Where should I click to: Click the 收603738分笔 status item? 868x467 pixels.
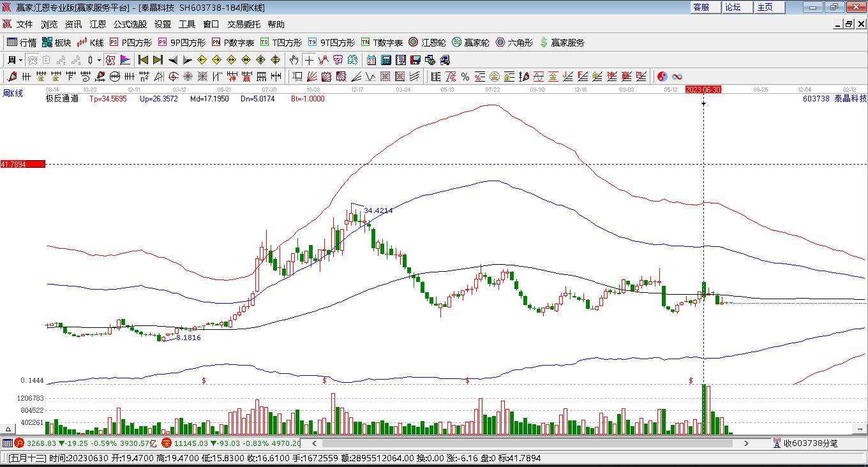tap(805, 443)
